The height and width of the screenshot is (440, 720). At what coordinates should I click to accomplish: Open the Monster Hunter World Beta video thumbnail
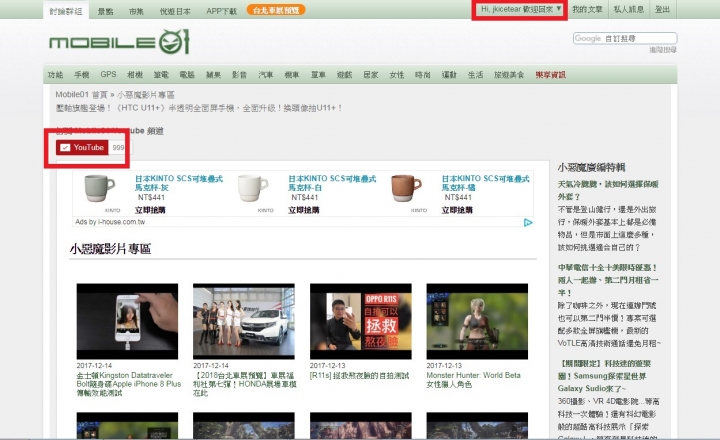coord(477,321)
